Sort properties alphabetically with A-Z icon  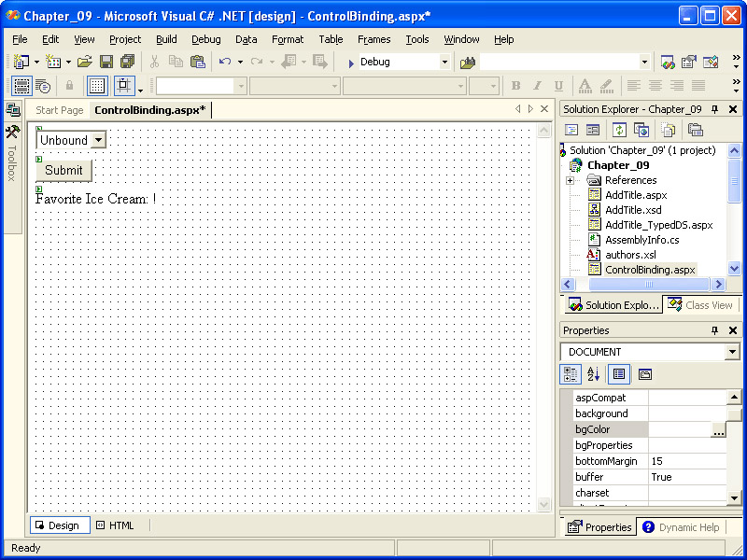pos(593,374)
